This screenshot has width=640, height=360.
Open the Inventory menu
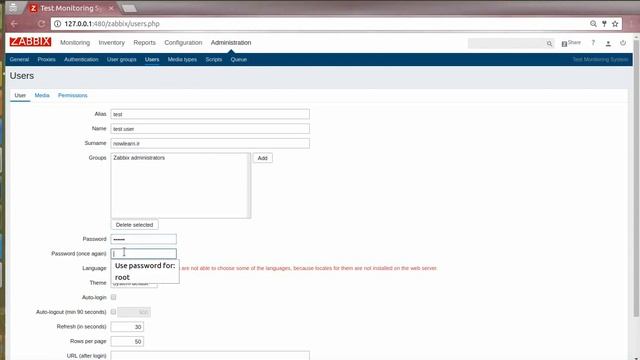[x=111, y=42]
